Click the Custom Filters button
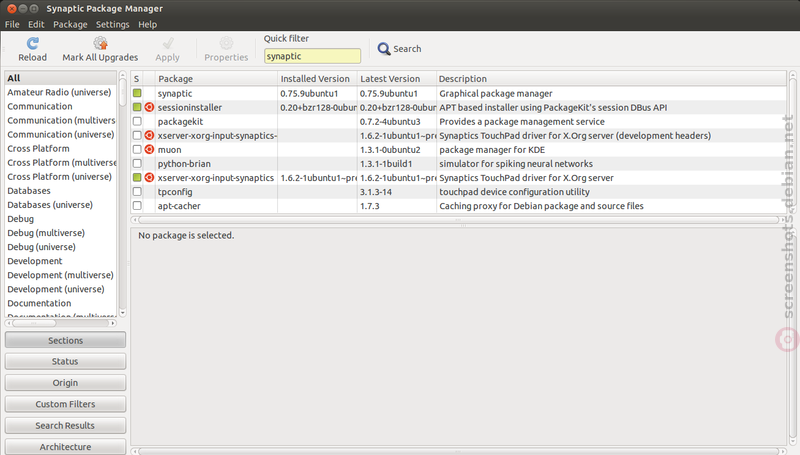800x455 pixels. 65,404
